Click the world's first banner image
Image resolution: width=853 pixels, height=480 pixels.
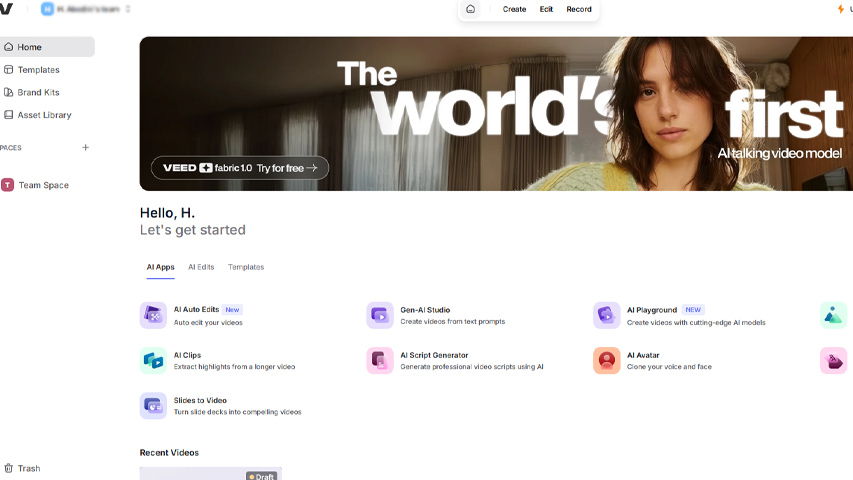click(x=496, y=114)
